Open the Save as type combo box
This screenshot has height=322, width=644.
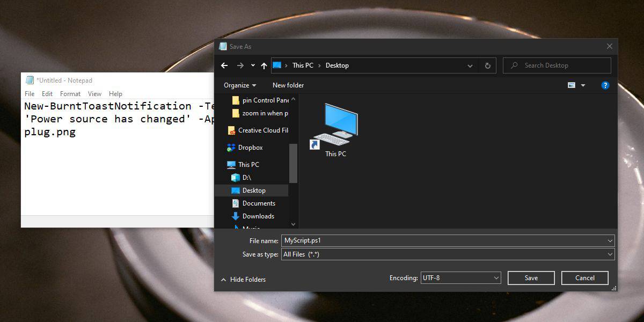pos(448,254)
